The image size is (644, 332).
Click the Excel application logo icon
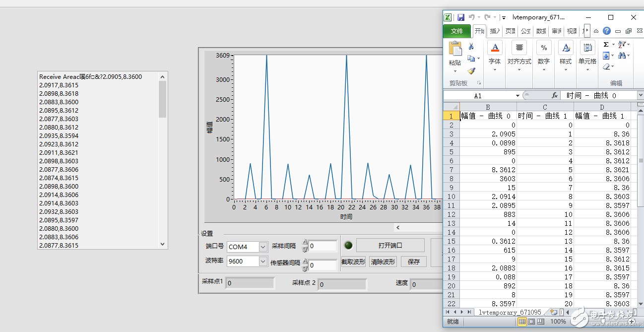click(448, 17)
